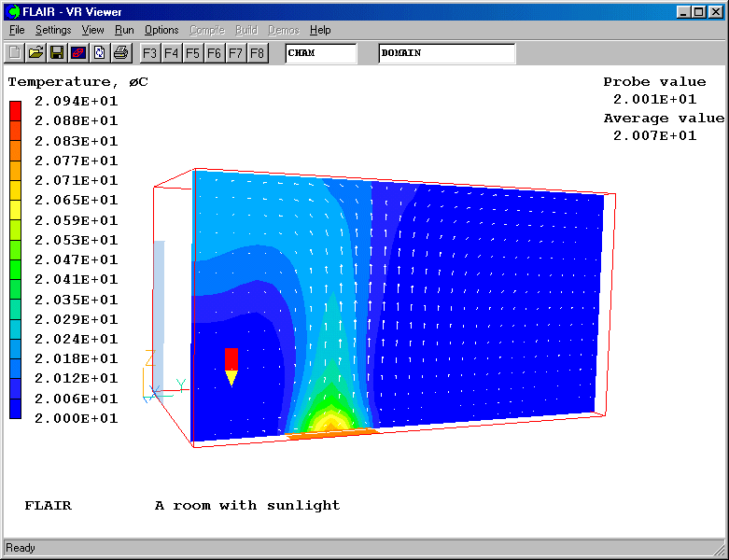This screenshot has width=729, height=560.
Task: Save using the floppy disk icon
Action: [57, 53]
